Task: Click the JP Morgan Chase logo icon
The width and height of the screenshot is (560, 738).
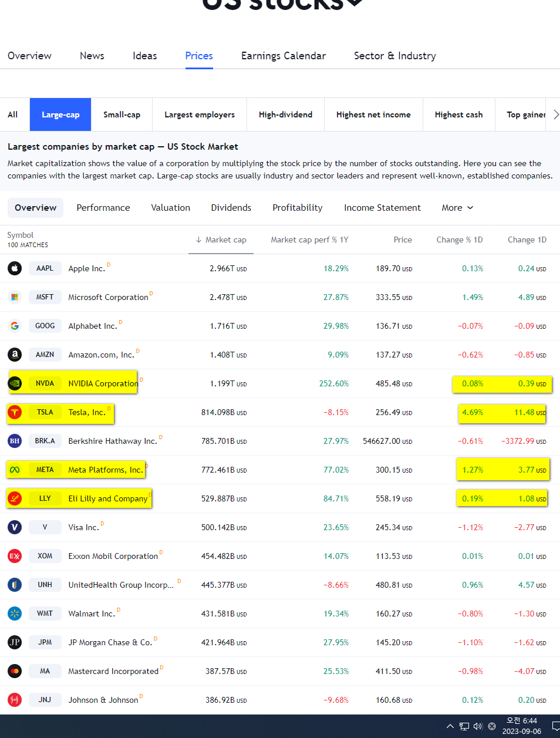Action: pos(15,642)
